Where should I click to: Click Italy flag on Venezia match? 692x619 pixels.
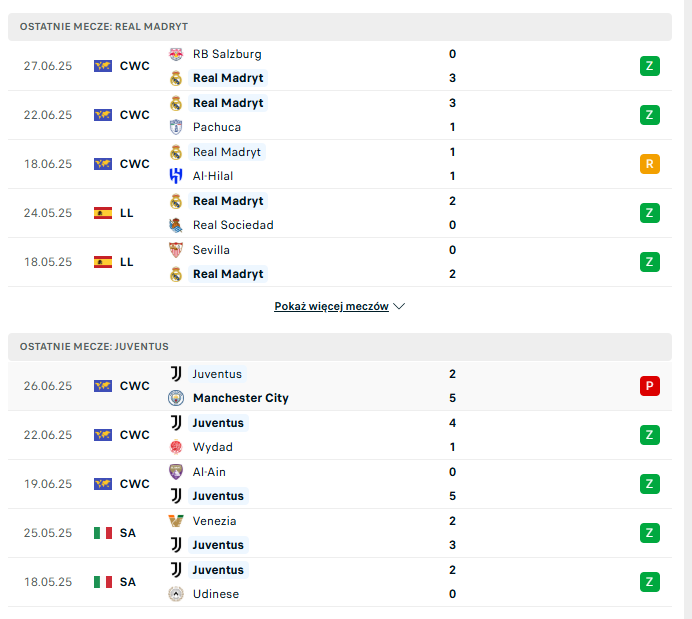(x=103, y=533)
